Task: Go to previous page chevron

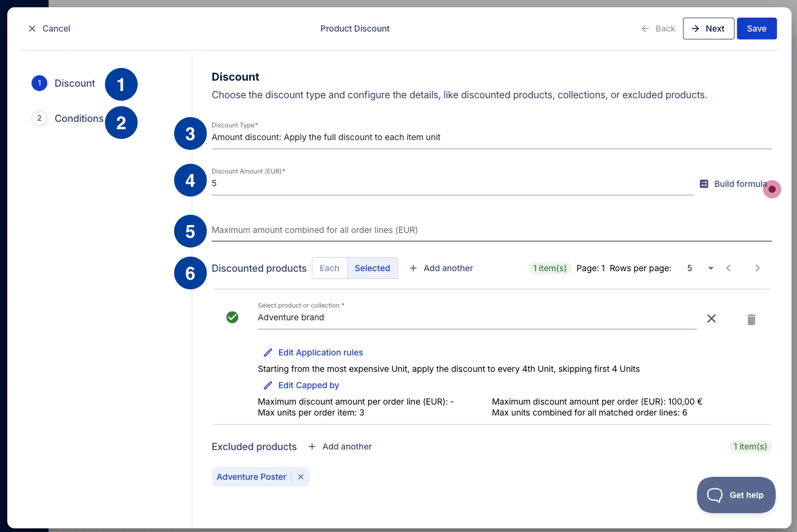Action: coord(729,268)
